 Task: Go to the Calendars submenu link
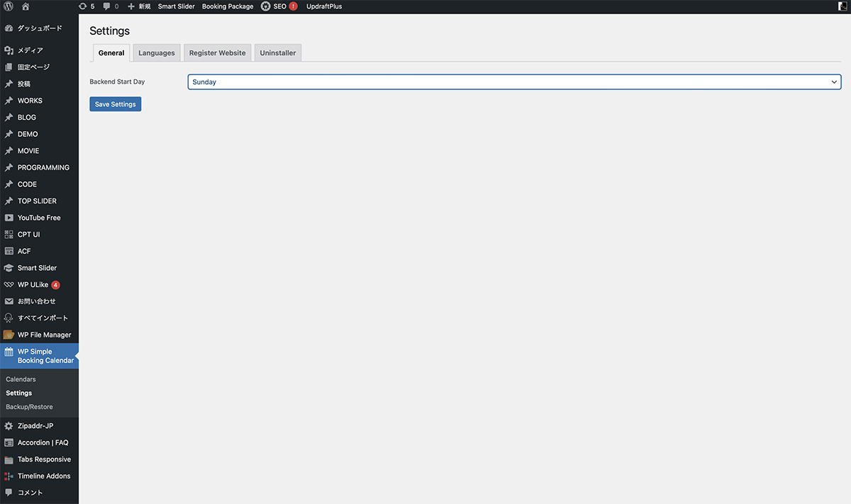coord(21,379)
